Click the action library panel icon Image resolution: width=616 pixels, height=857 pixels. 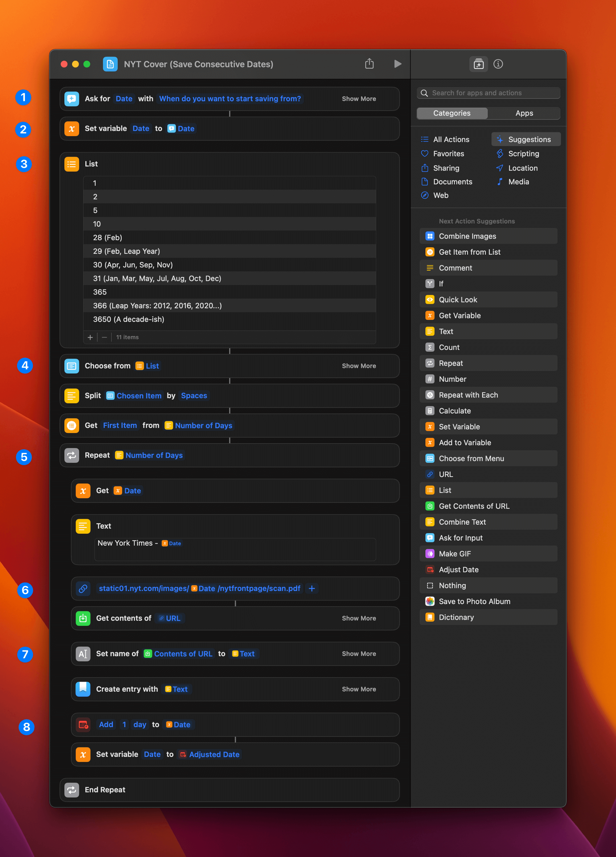click(478, 64)
